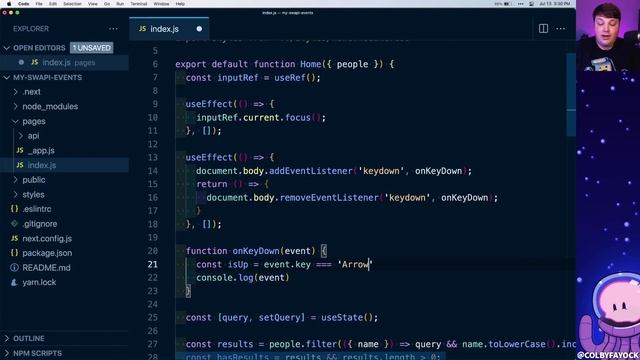This screenshot has width=640, height=360.
Task: Click braces icon beside package.json
Action: 14,253
